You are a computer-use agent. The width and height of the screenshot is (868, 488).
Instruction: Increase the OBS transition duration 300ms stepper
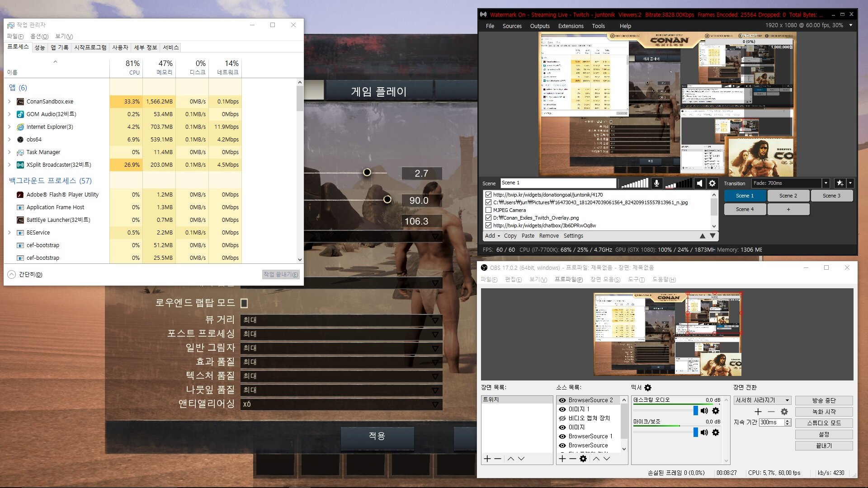[x=788, y=421]
